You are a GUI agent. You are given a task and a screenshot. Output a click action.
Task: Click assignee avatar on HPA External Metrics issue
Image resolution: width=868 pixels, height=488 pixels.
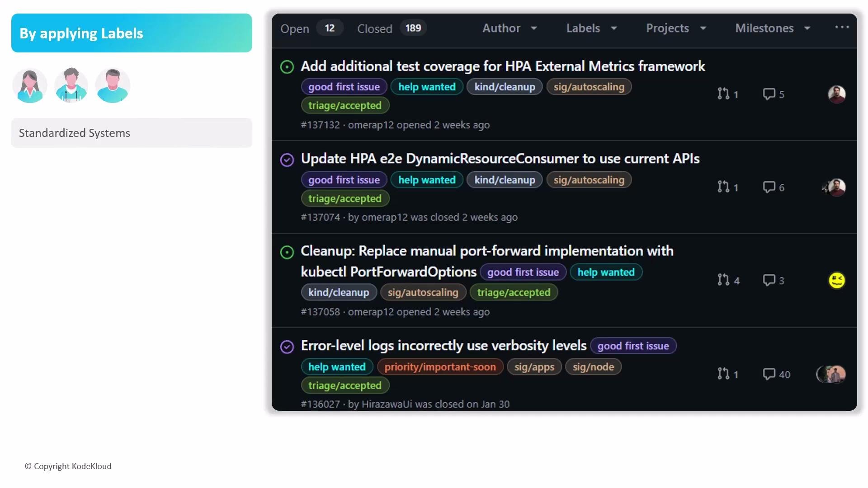tap(837, 94)
